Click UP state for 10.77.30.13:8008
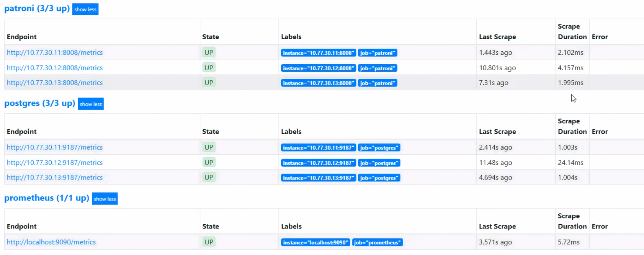The height and width of the screenshot is (255, 644). pyautogui.click(x=209, y=83)
